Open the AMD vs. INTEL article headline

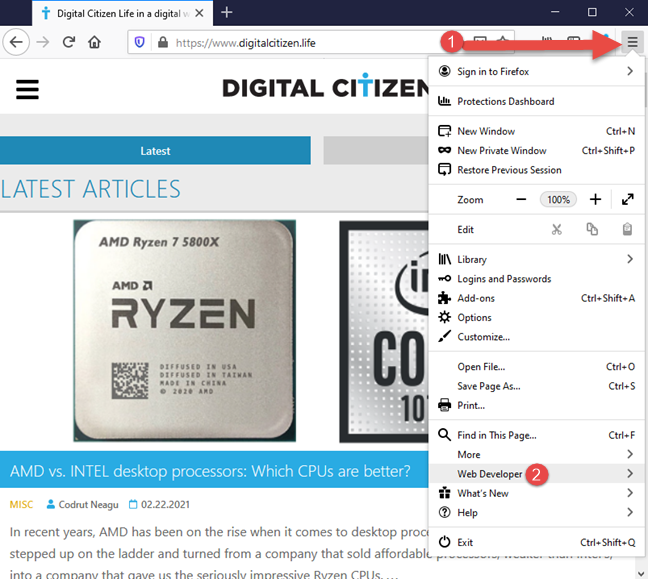[210, 471]
